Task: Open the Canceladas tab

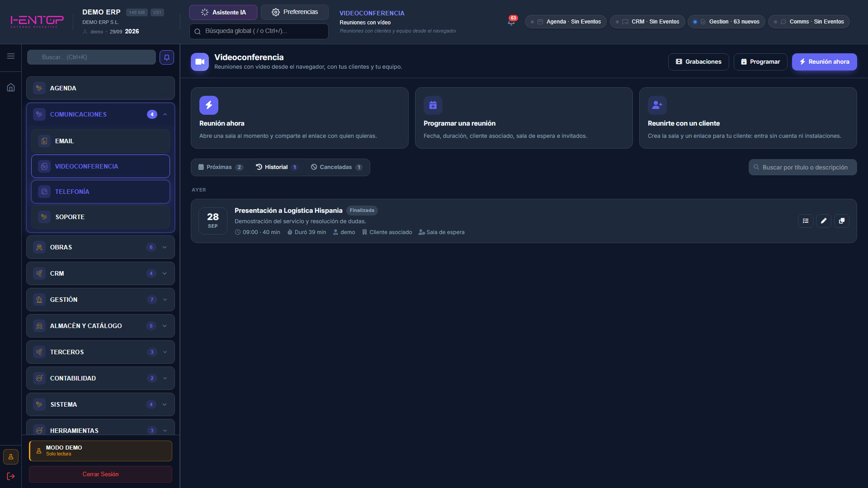Action: click(336, 167)
